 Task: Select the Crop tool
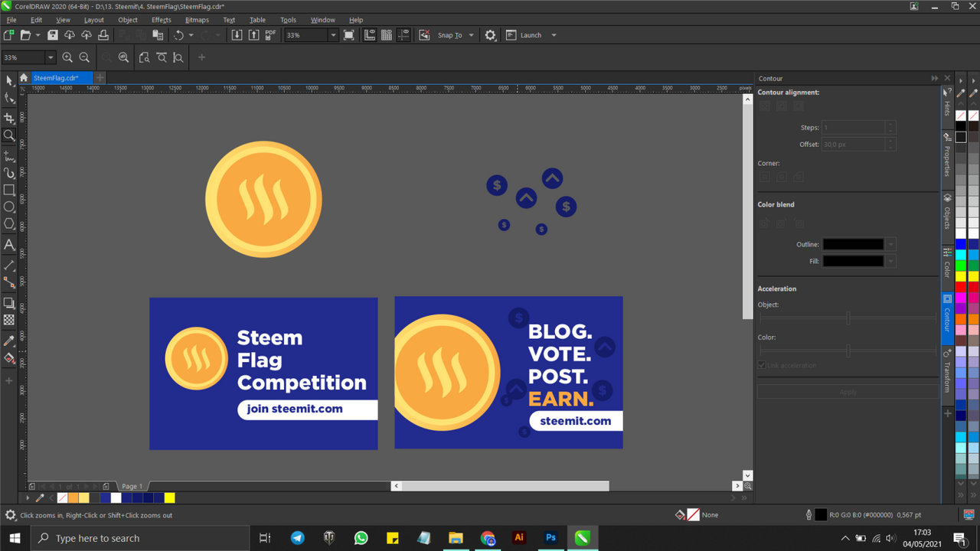pos(9,118)
